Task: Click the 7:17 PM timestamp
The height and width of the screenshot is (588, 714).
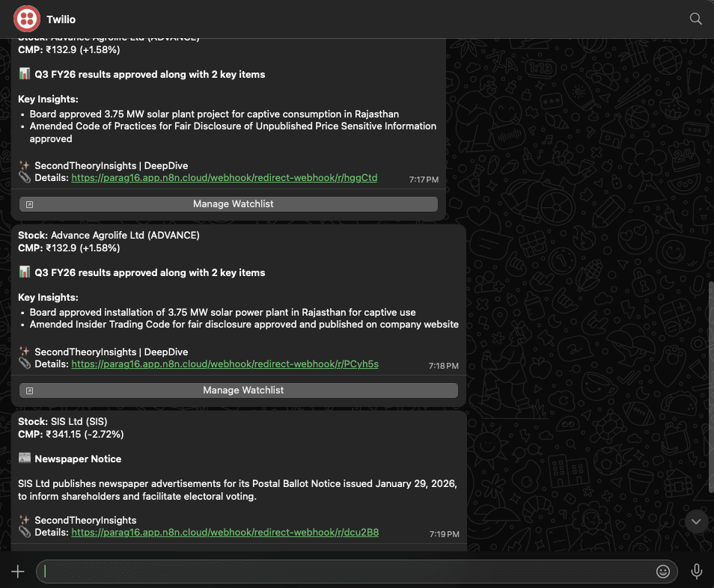Action: point(424,180)
